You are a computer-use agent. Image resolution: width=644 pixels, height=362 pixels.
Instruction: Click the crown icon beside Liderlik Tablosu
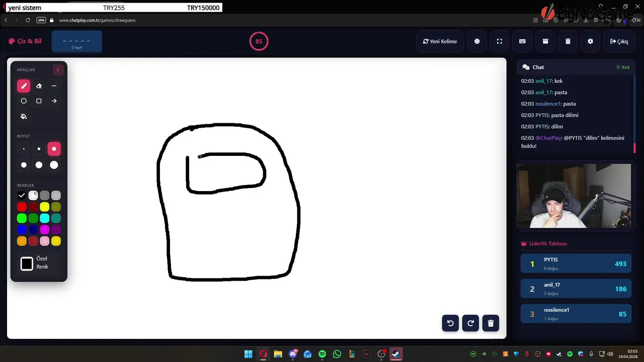pos(524,243)
